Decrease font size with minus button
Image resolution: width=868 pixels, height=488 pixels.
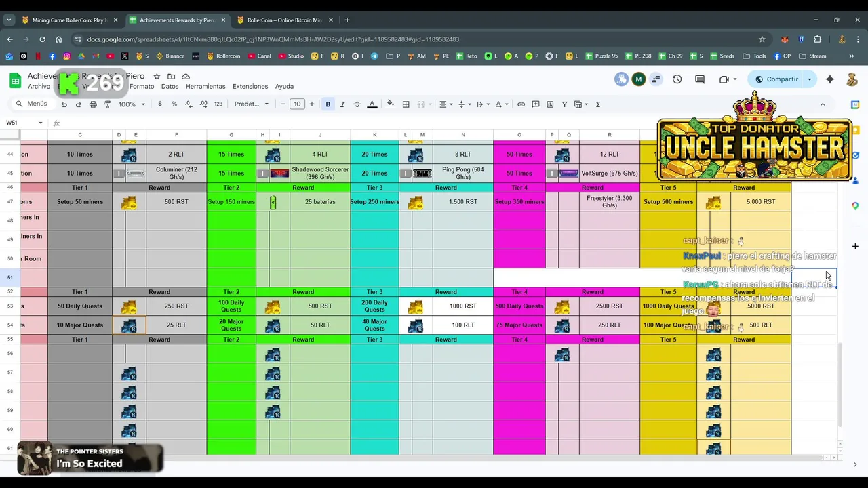(283, 104)
